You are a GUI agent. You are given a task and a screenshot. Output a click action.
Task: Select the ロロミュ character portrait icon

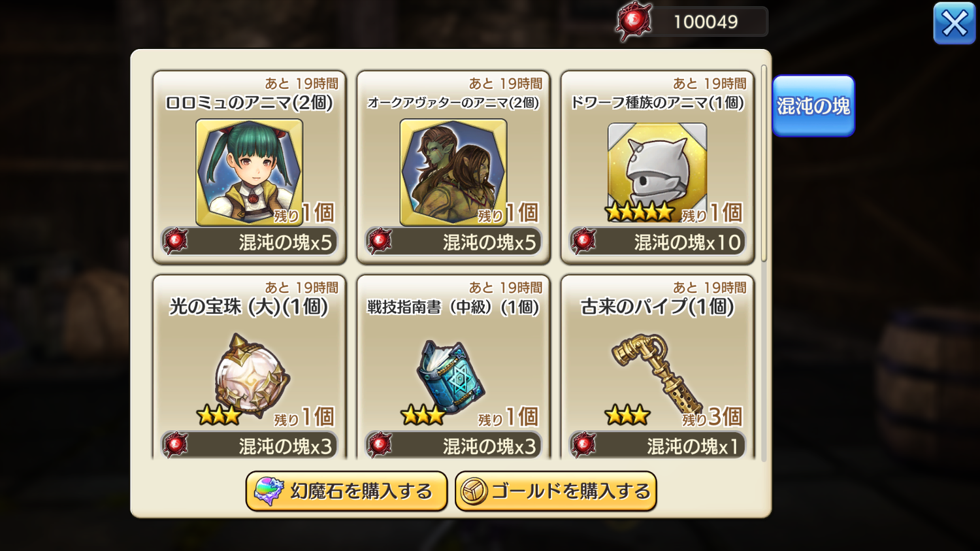[x=249, y=172]
